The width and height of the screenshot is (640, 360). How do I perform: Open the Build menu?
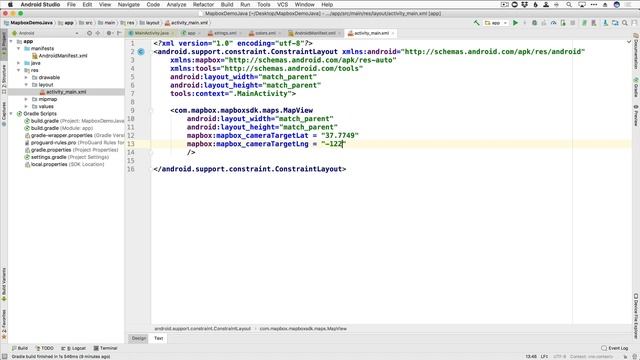[x=227, y=4]
